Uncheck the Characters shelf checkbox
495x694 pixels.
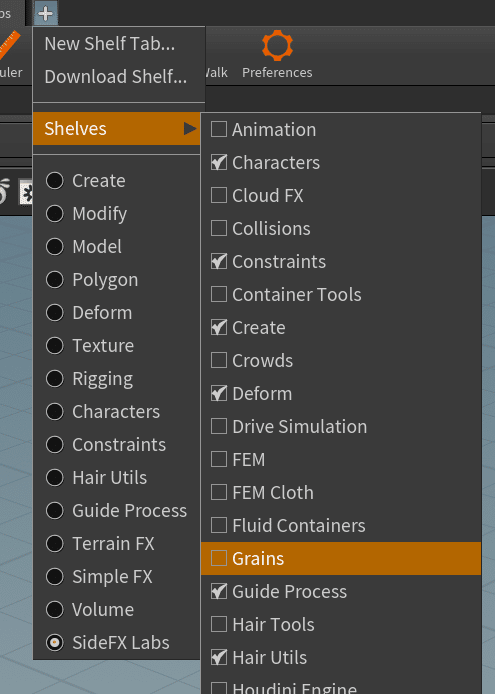click(x=219, y=162)
